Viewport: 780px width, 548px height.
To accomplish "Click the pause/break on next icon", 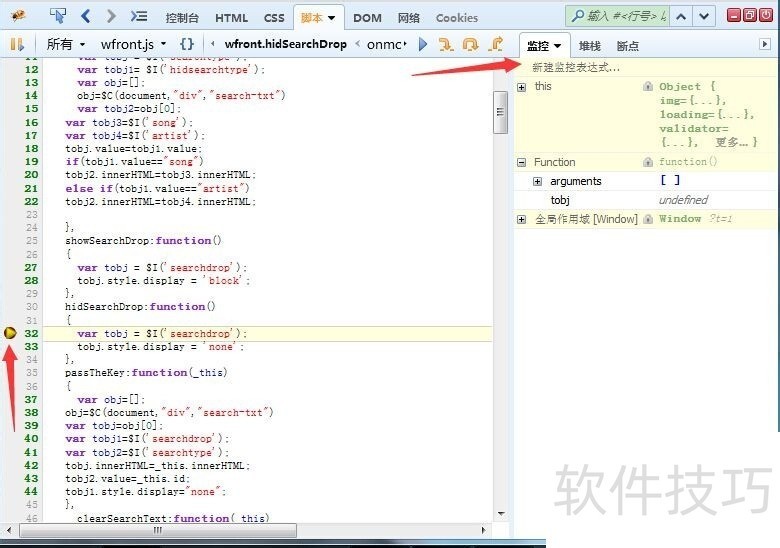I will [17, 44].
